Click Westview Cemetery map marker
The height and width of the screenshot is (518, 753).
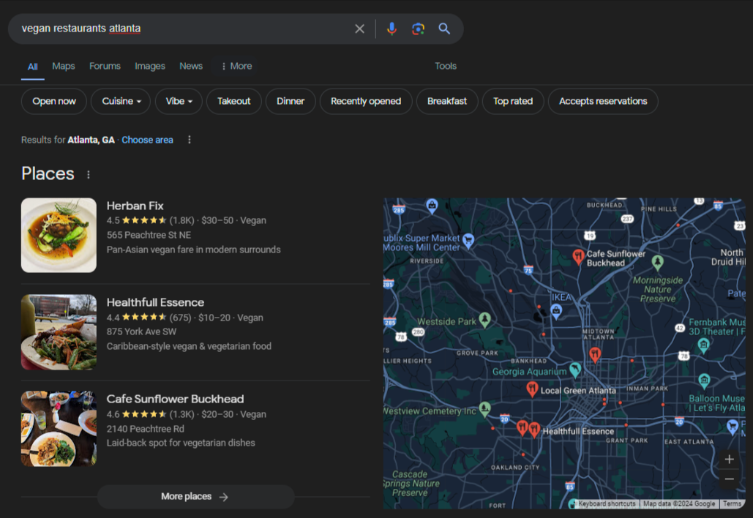[x=485, y=409]
